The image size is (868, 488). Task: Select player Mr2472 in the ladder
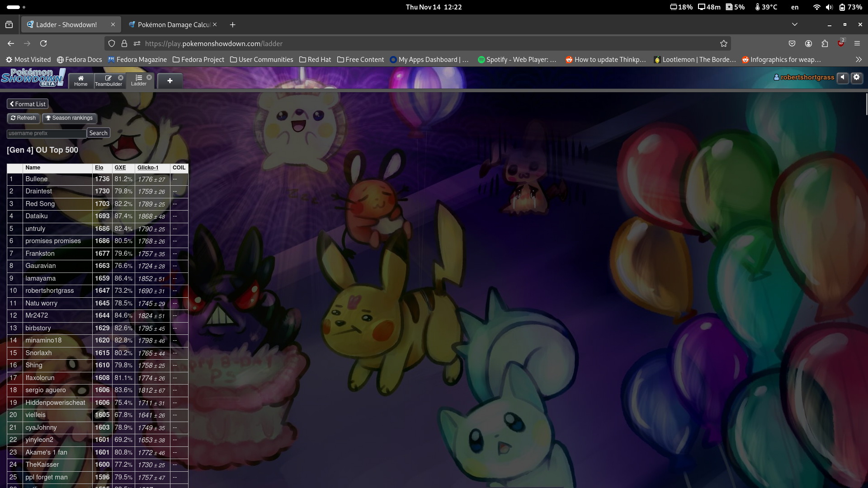point(37,315)
